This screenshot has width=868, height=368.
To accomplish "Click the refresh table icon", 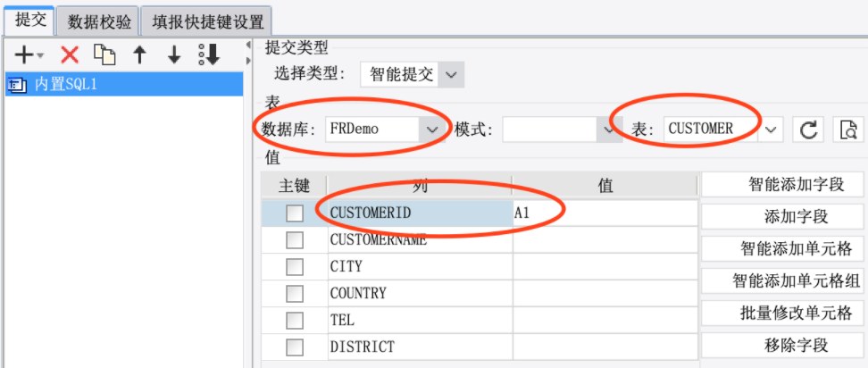I will [x=809, y=130].
